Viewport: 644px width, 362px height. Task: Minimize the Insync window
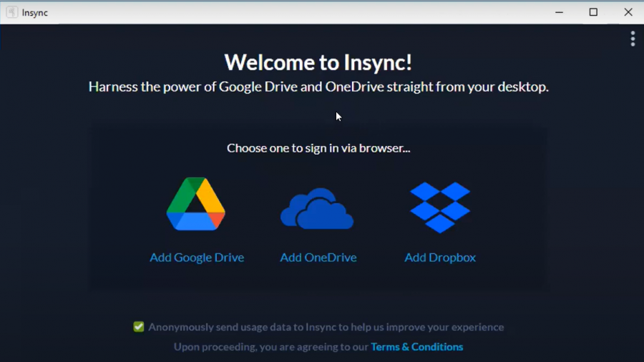tap(559, 12)
